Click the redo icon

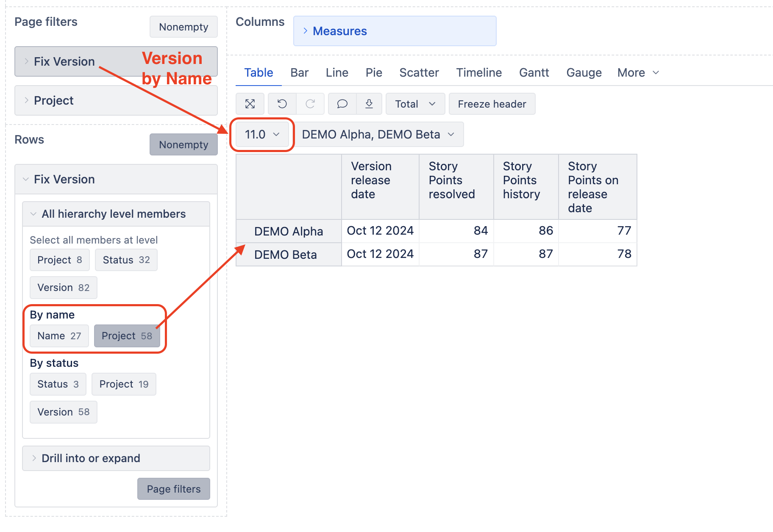click(x=310, y=104)
